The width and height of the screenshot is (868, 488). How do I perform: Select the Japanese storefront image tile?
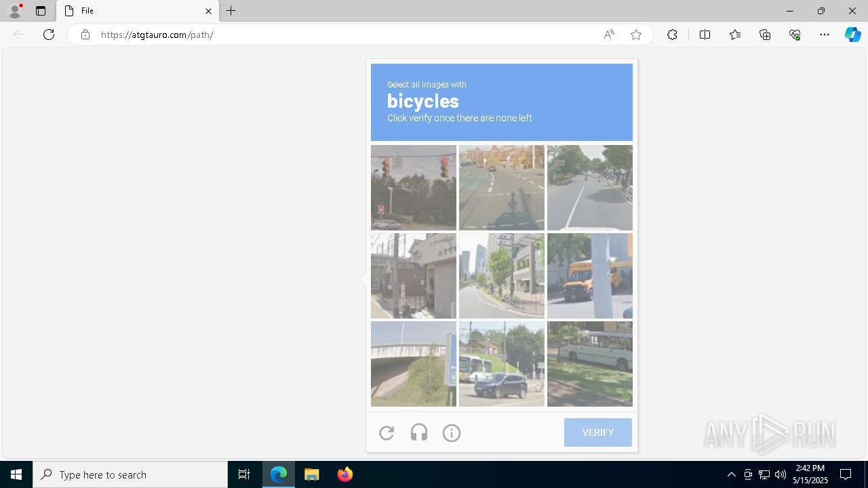(x=414, y=276)
